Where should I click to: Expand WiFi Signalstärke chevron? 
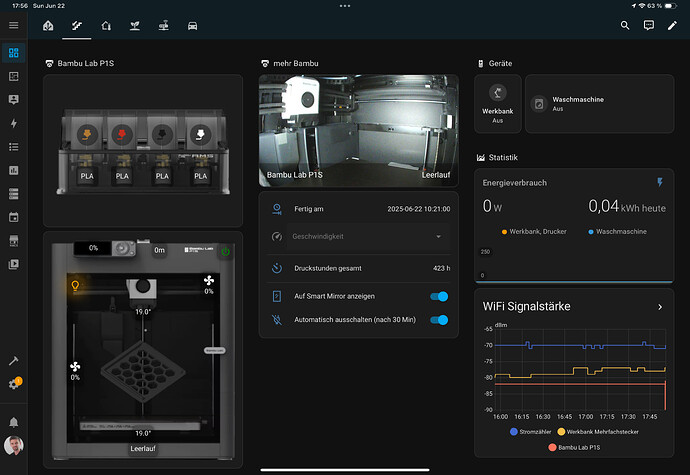(660, 307)
